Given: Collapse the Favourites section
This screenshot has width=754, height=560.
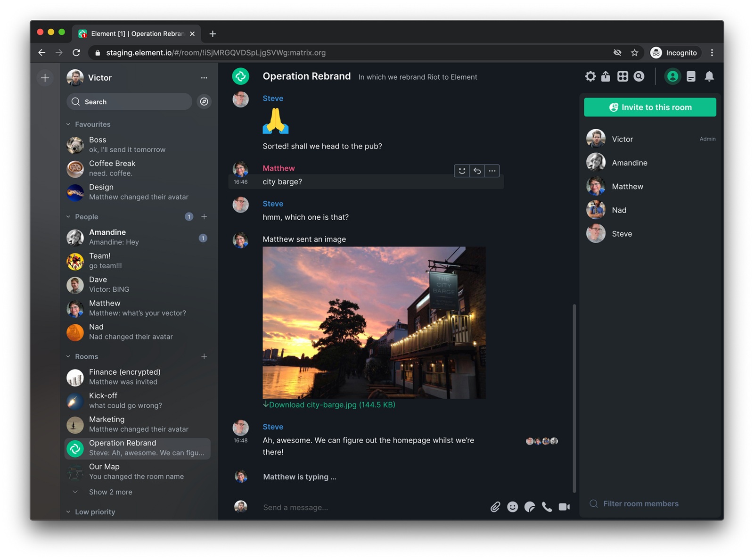Looking at the screenshot, I should coord(68,124).
